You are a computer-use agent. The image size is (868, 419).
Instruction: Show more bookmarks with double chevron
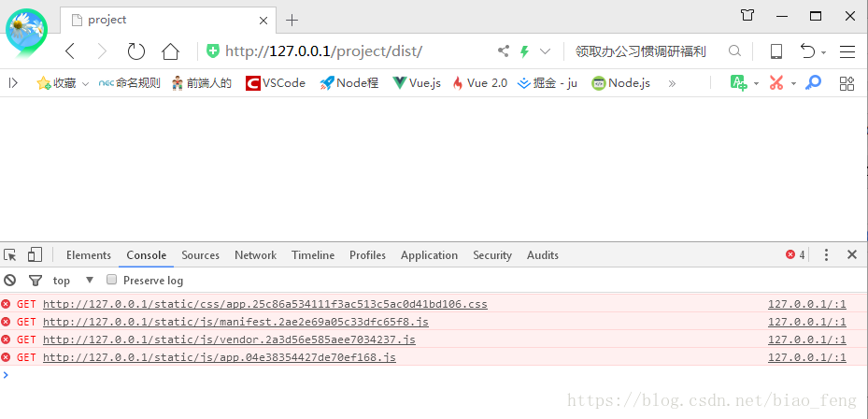coord(672,83)
